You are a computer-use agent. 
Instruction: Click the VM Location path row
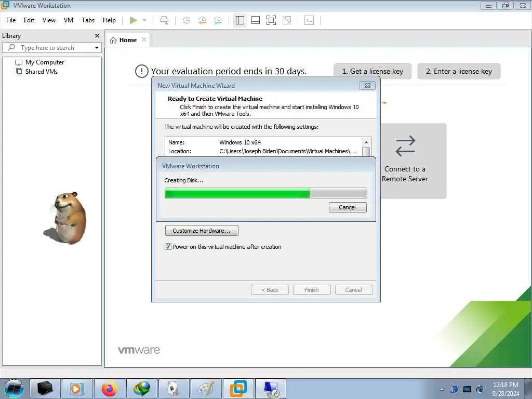(263, 151)
